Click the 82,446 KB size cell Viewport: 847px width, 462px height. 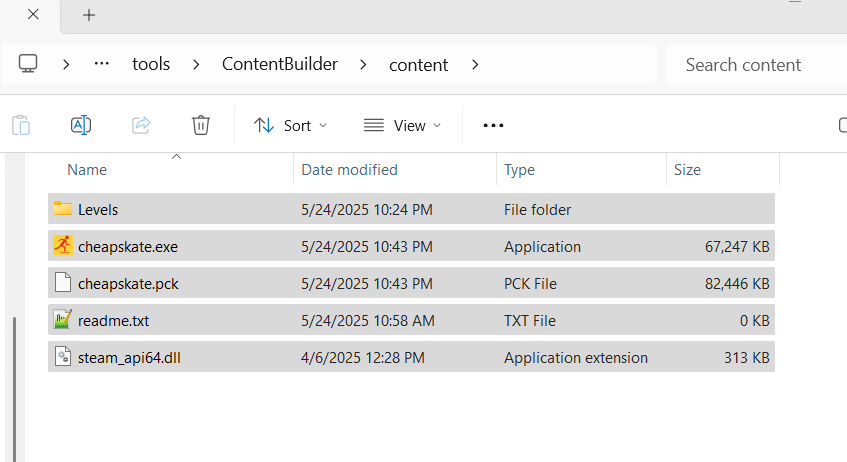(x=737, y=284)
